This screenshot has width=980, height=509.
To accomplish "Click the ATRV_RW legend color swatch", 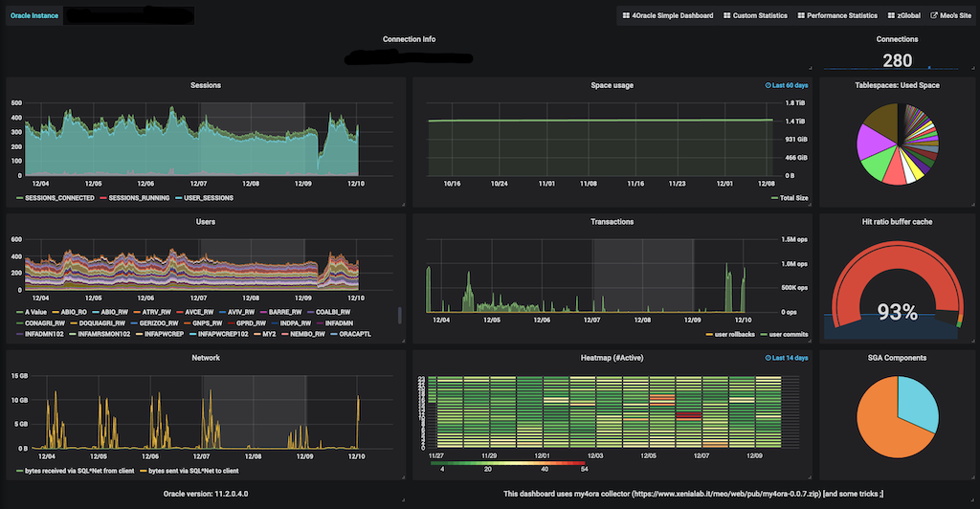I will point(137,312).
